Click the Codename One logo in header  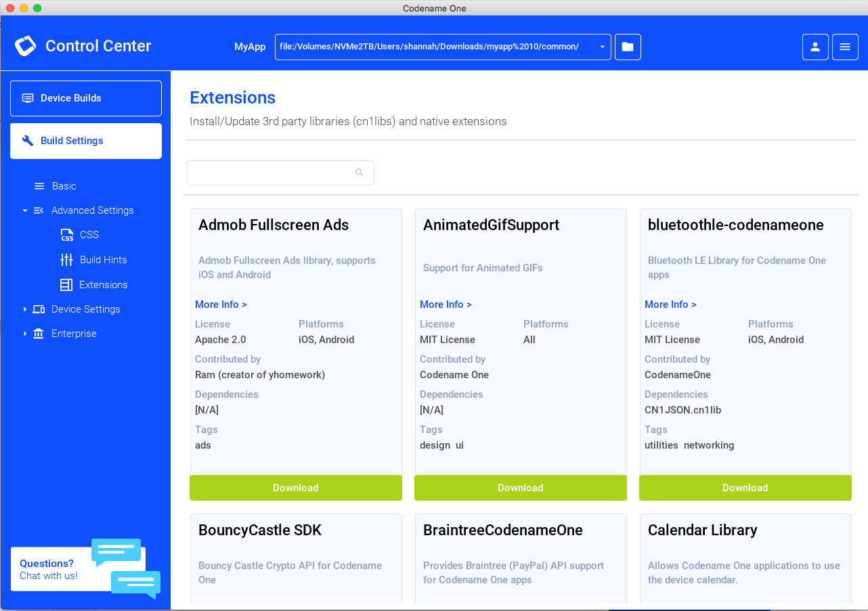click(24, 46)
